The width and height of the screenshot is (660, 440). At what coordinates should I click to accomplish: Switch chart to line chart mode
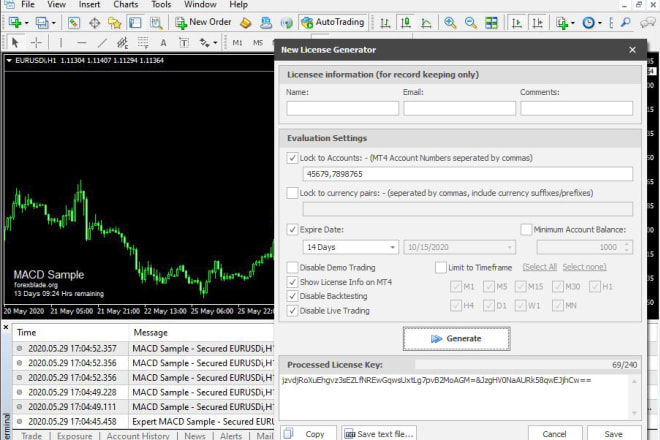(426, 22)
